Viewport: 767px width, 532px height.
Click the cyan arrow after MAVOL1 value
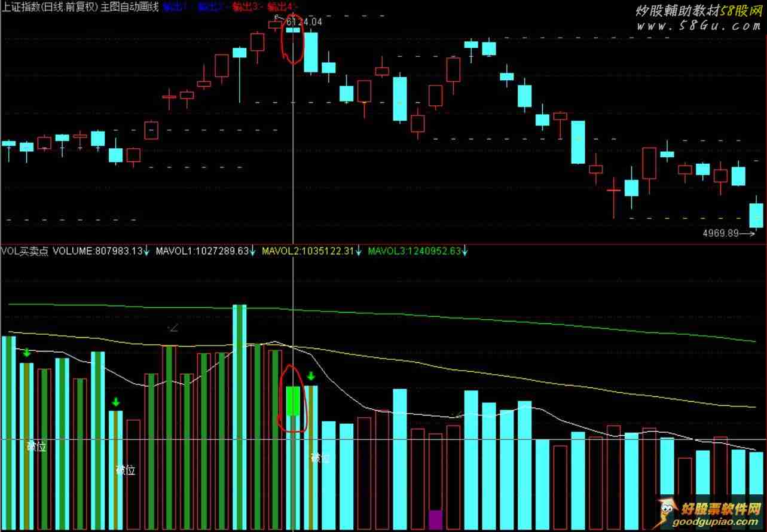252,251
